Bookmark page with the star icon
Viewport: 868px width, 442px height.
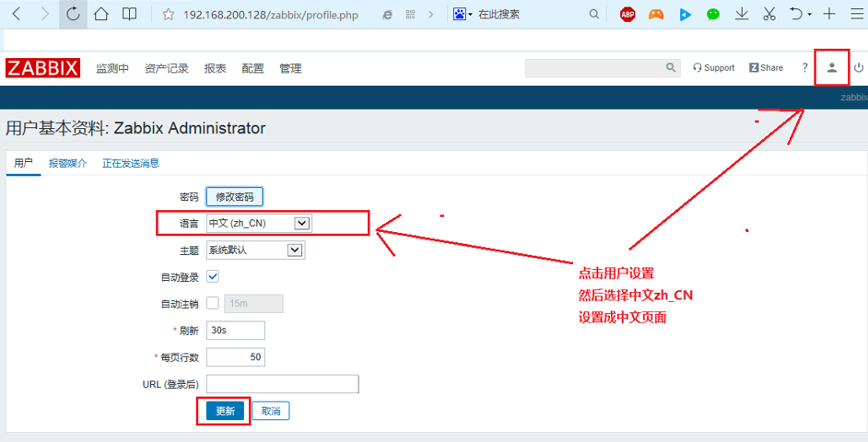tap(169, 15)
